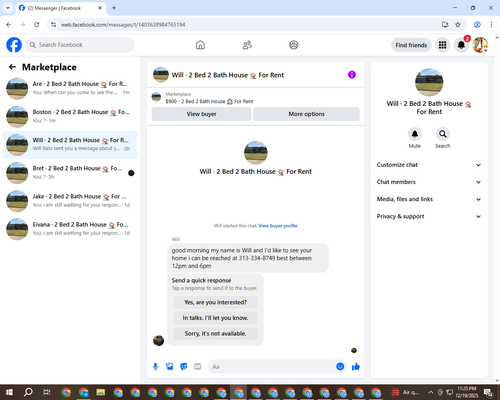500x400 pixels.
Task: Open account profile picture menu
Action: 480,45
